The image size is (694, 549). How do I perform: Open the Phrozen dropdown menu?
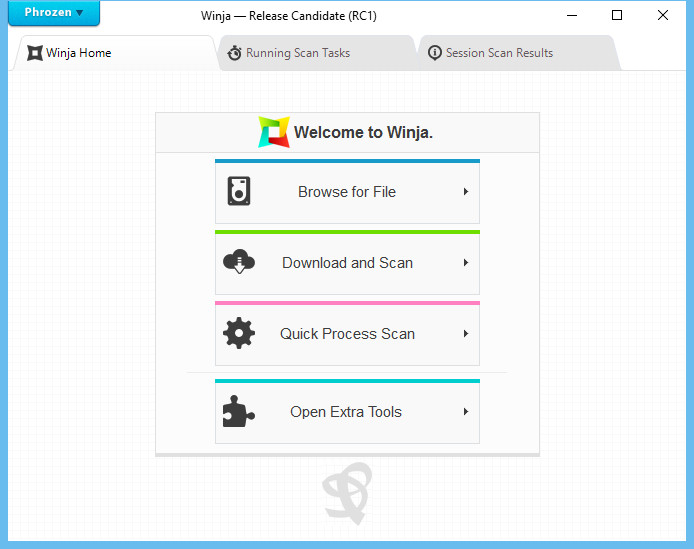[x=54, y=13]
